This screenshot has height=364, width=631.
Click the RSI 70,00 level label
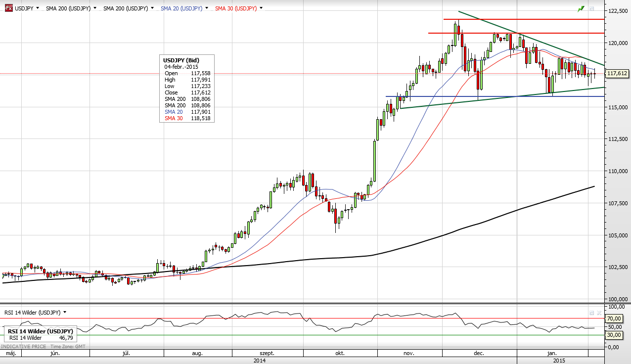(614, 318)
